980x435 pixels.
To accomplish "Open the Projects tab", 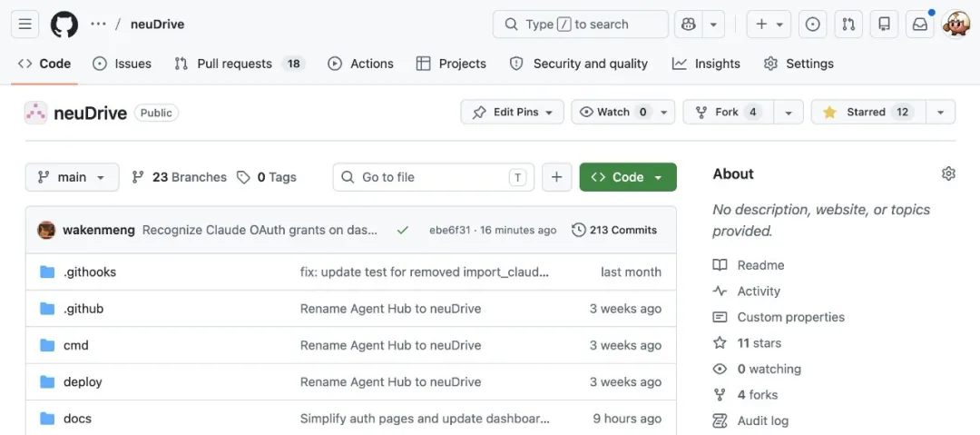I will point(451,64).
